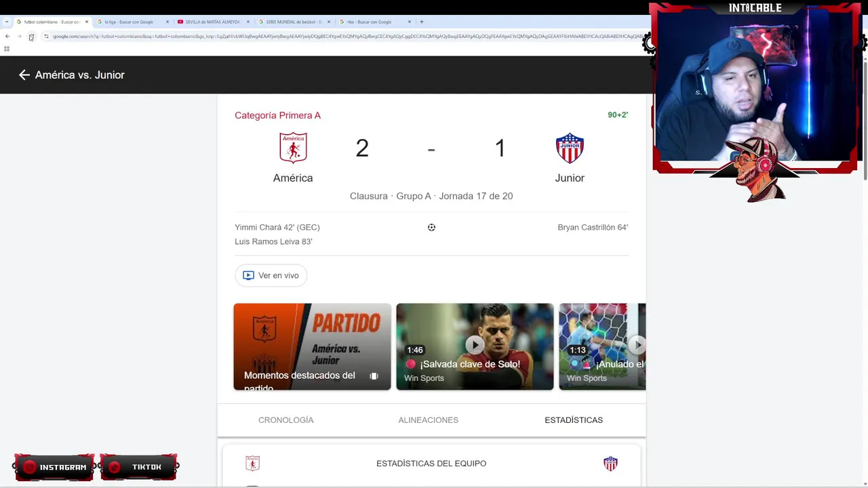Go back using the arrow beside América vs. Junior
Screen dimensions: 868x488
tap(24, 75)
